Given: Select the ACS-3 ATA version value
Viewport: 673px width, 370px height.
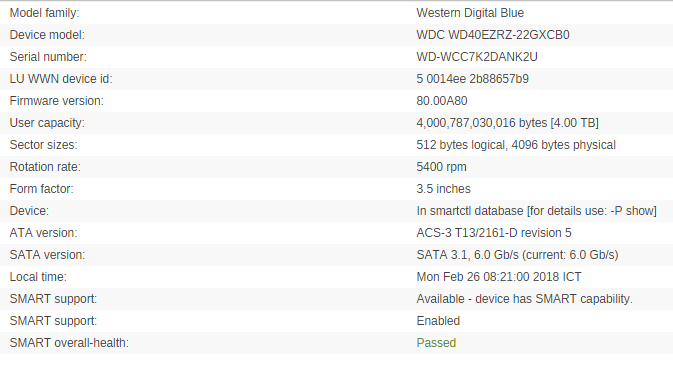Looking at the screenshot, I should coord(494,233).
